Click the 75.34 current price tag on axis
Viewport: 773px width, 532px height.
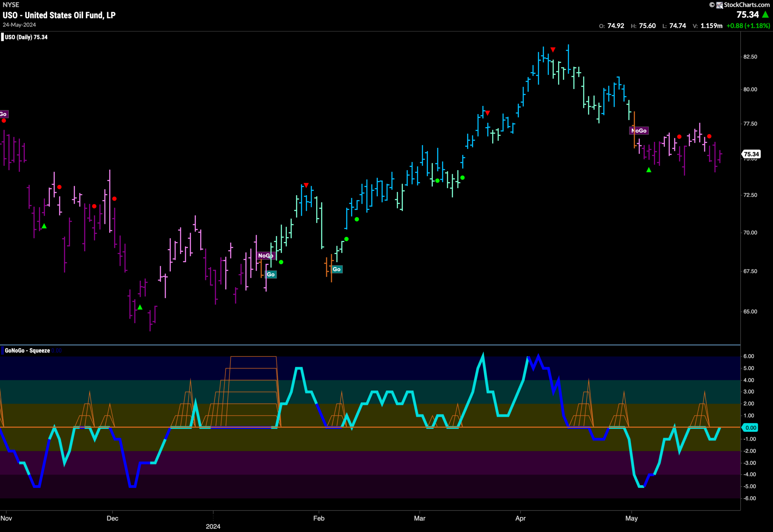pyautogui.click(x=751, y=154)
